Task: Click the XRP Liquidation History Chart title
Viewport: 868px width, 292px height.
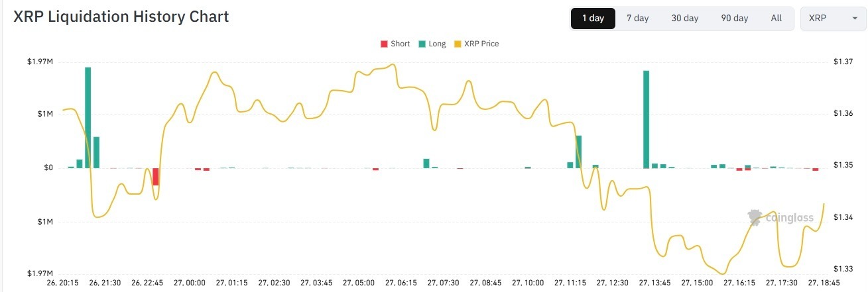Action: (x=121, y=18)
